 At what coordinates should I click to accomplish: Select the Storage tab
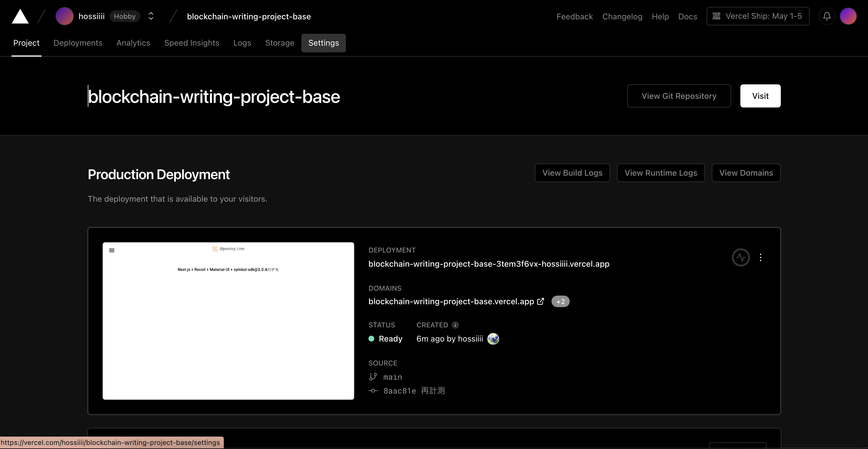279,43
